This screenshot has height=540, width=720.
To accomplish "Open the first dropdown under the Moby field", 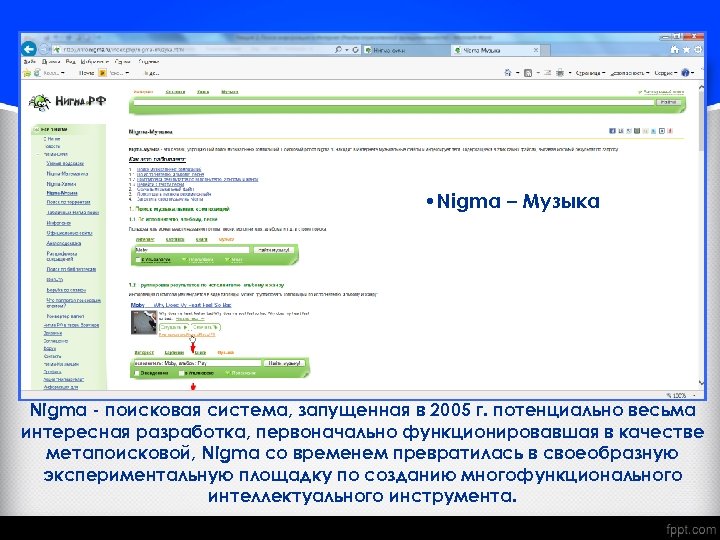I will click(x=198, y=260).
